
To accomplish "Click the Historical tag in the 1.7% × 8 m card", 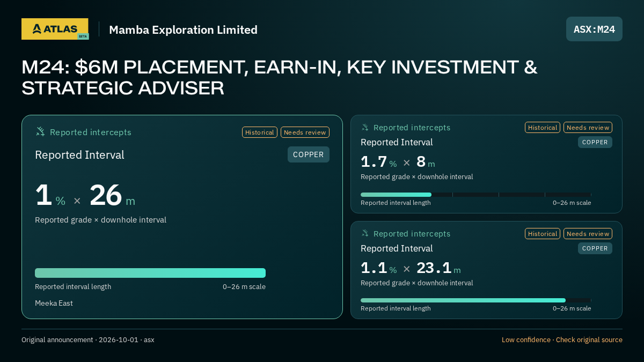I will coord(543,127).
